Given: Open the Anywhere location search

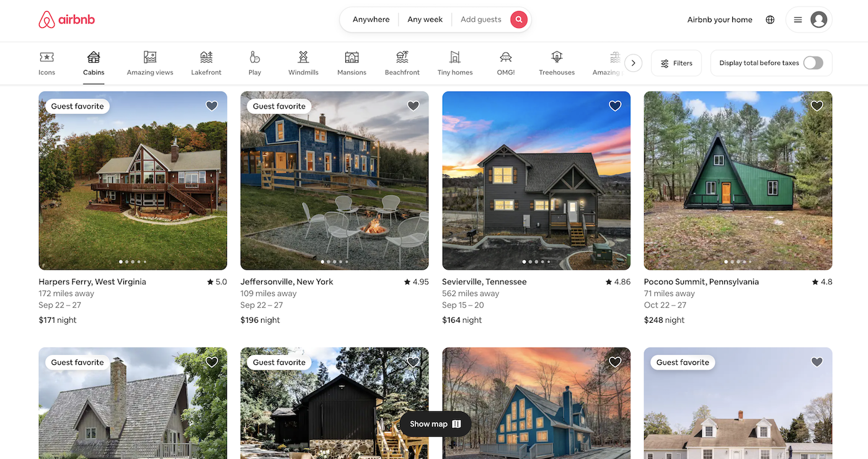Looking at the screenshot, I should pyautogui.click(x=370, y=19).
